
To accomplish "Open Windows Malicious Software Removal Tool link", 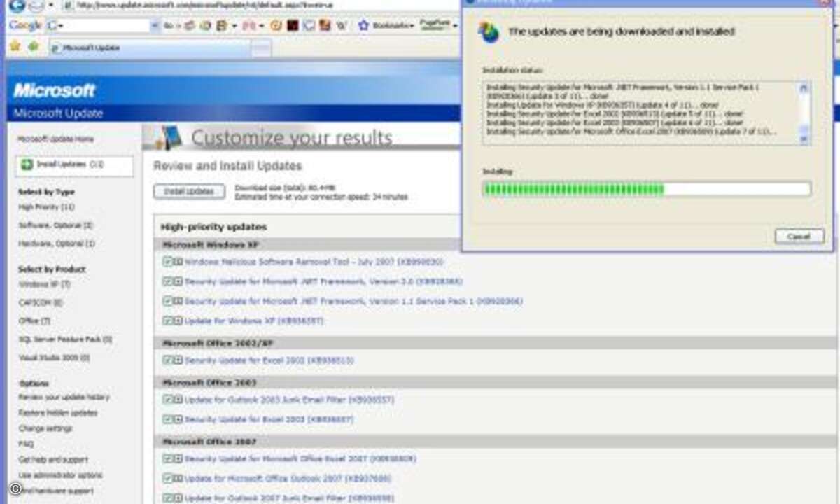I will 314,261.
